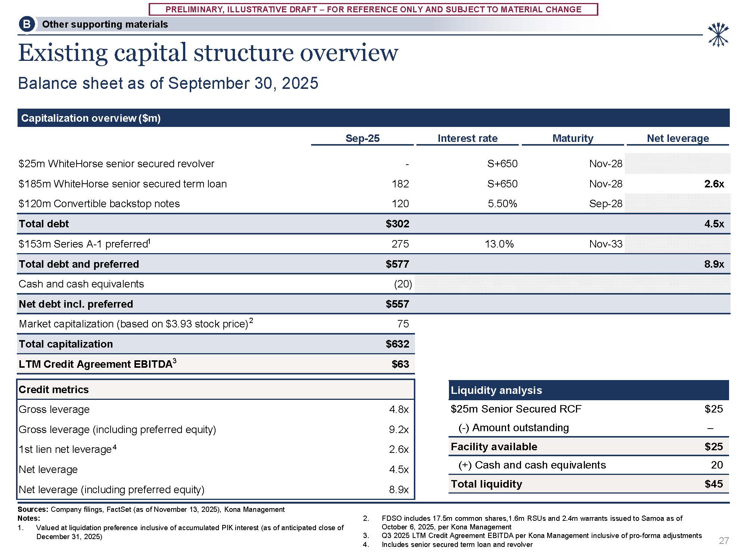Click the Liquidity analysis header
The height and width of the screenshot is (560, 747).
496,391
